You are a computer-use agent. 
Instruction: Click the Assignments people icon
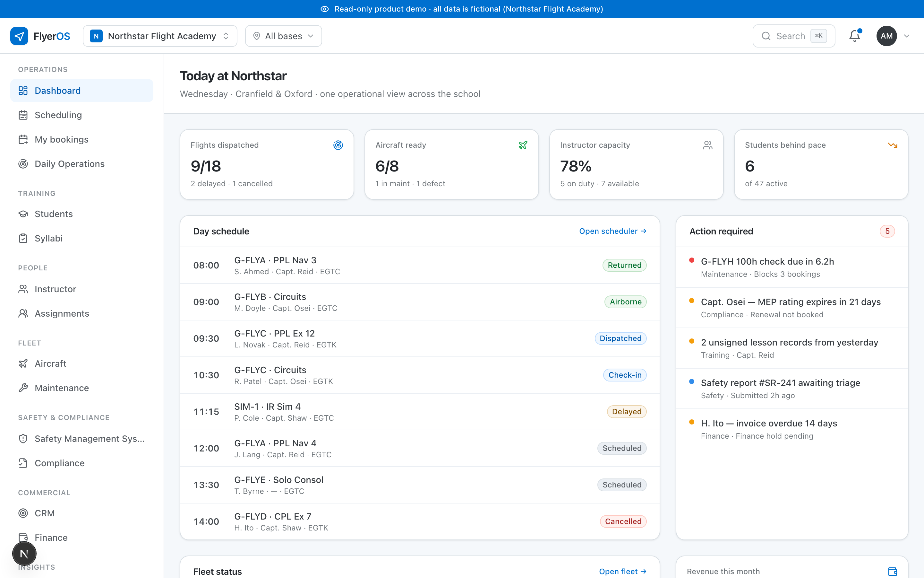tap(23, 314)
